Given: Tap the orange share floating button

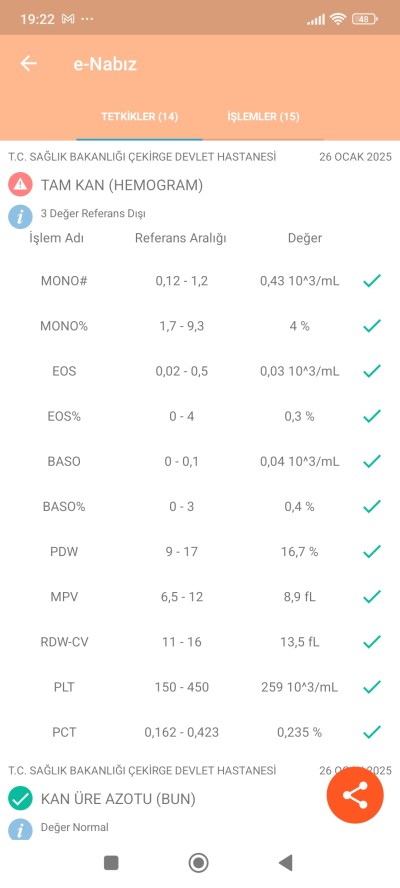Looking at the screenshot, I should pos(355,795).
